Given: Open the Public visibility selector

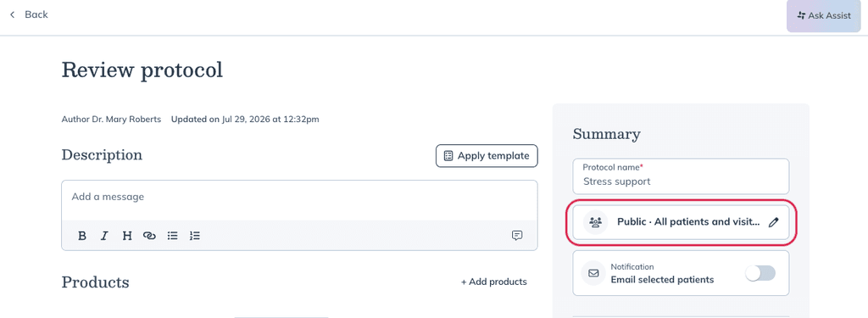Looking at the screenshot, I should pos(681,222).
